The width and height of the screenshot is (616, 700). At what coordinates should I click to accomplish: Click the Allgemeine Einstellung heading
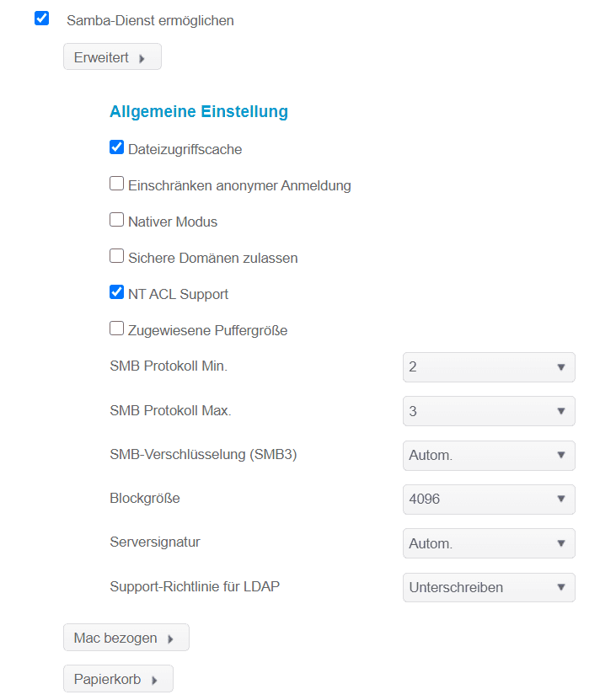coord(199,111)
